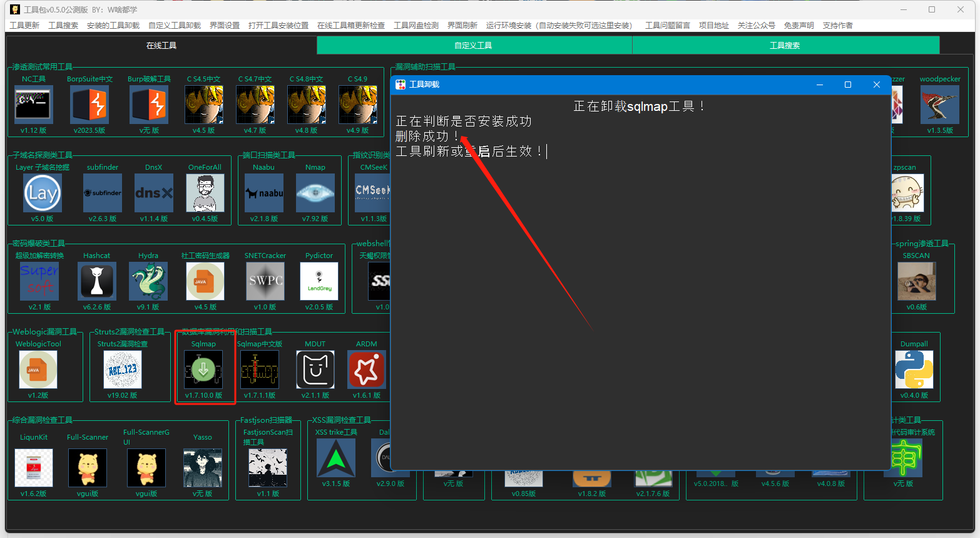
Task: Open the LiqunKit tool icon
Action: click(34, 468)
